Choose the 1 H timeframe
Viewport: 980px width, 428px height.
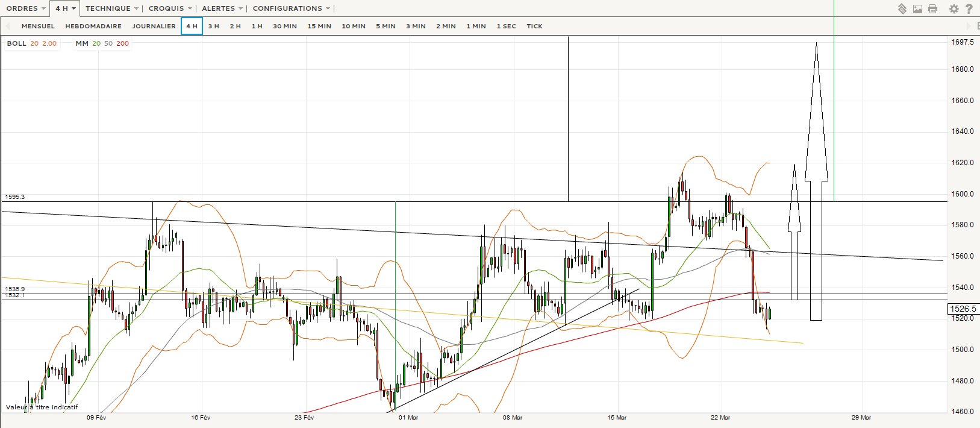[x=257, y=26]
